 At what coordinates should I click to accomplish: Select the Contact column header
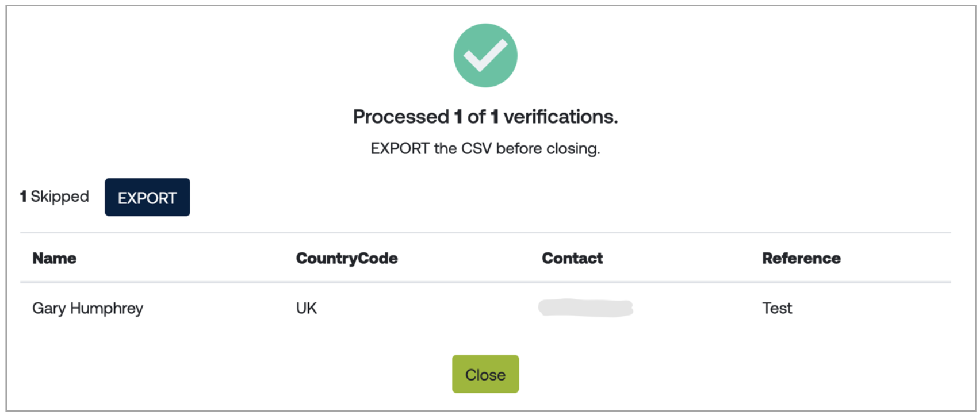(x=572, y=258)
